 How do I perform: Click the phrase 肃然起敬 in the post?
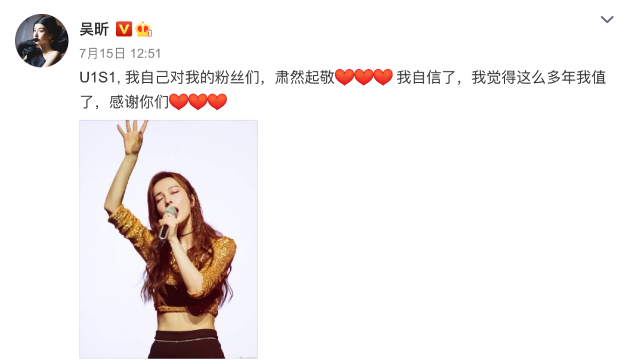coord(304,77)
